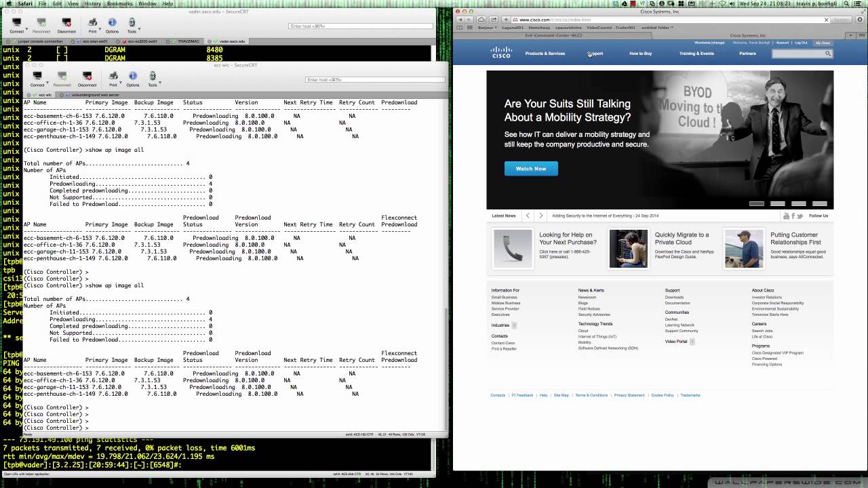Click the Cisco logo on the web page

(501, 53)
